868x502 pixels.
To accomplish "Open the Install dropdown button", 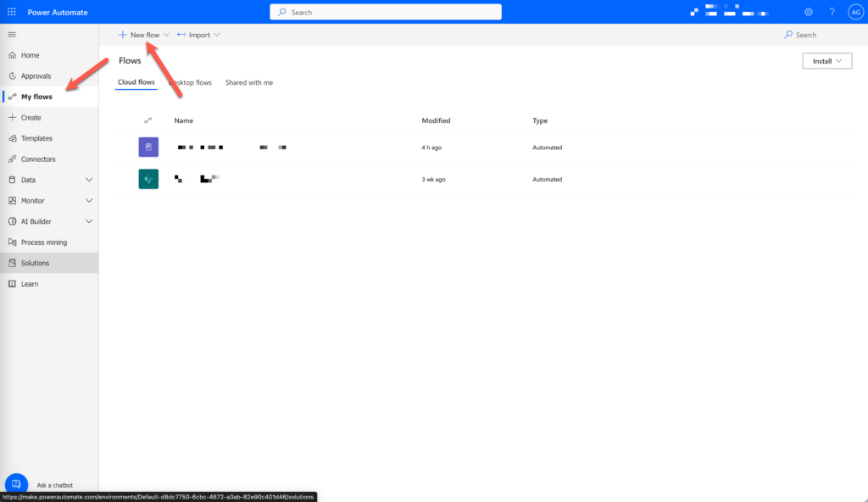I will (827, 61).
